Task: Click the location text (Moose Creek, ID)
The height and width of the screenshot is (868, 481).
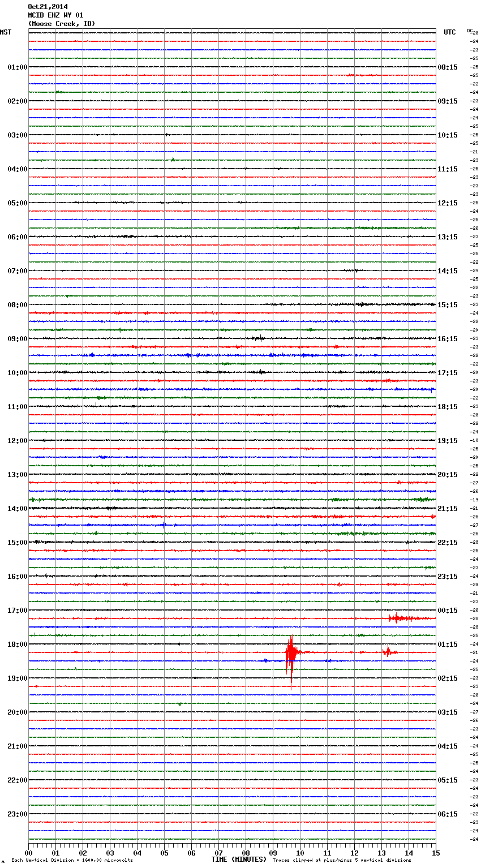Action: pos(62,24)
